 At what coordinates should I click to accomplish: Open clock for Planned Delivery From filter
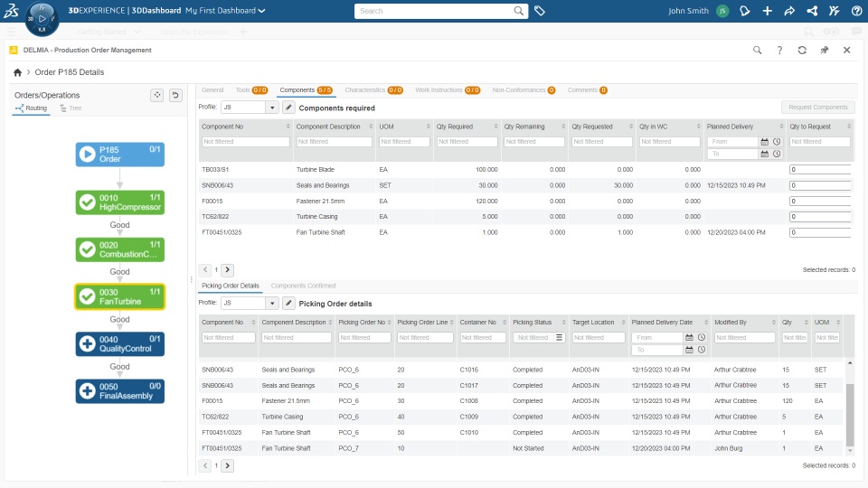[x=777, y=142]
